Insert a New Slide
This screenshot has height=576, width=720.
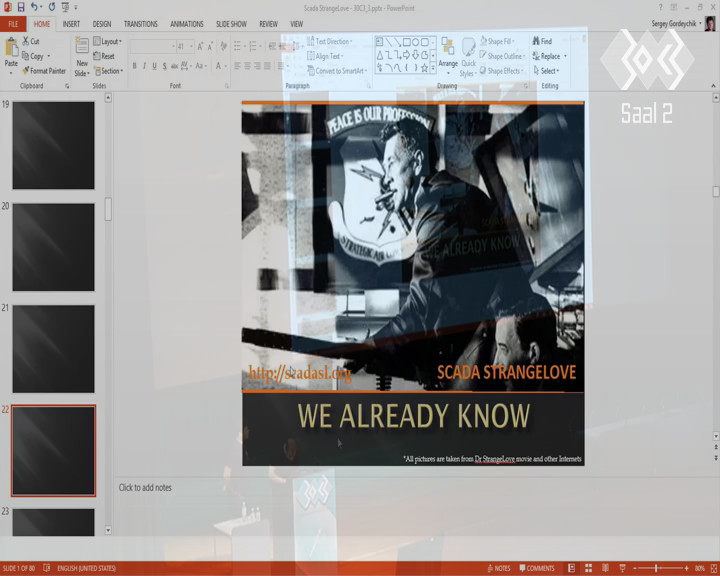click(x=82, y=57)
